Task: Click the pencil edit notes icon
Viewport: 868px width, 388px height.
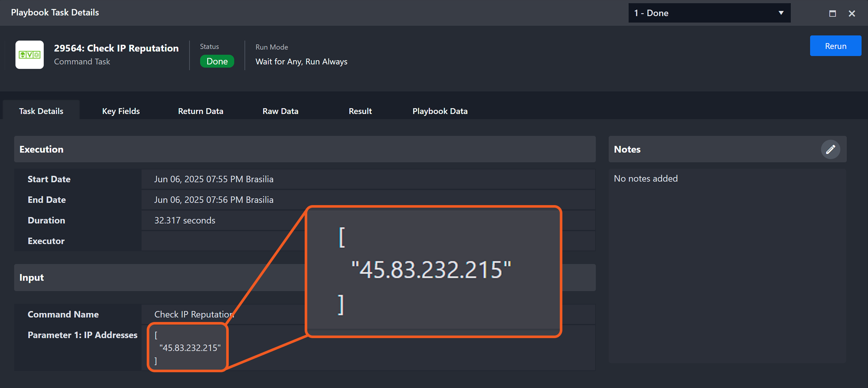Action: click(830, 149)
